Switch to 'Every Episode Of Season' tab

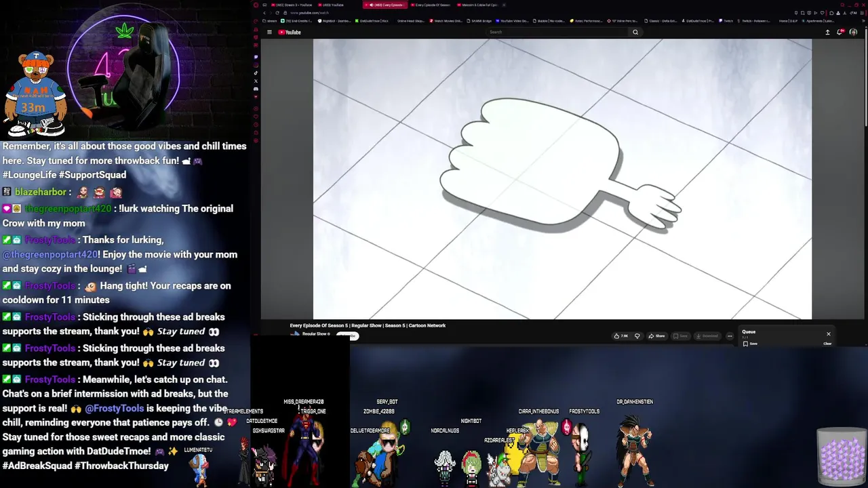click(431, 5)
